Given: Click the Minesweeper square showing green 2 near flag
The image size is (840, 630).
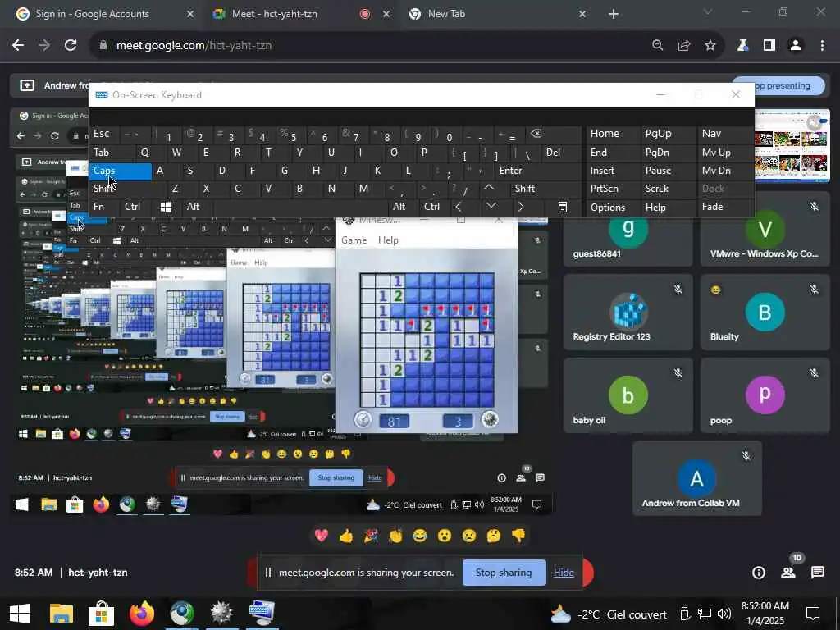Looking at the screenshot, I should [427, 325].
